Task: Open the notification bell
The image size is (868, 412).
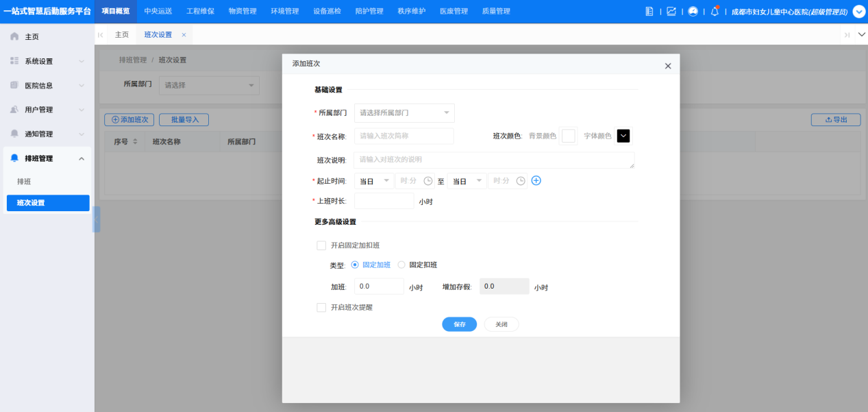Action: [x=715, y=11]
